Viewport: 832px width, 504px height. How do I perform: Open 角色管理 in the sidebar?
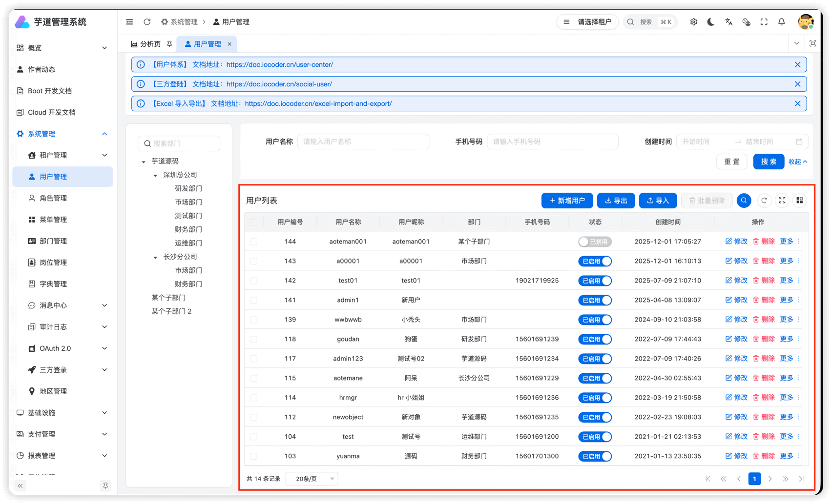pyautogui.click(x=53, y=198)
